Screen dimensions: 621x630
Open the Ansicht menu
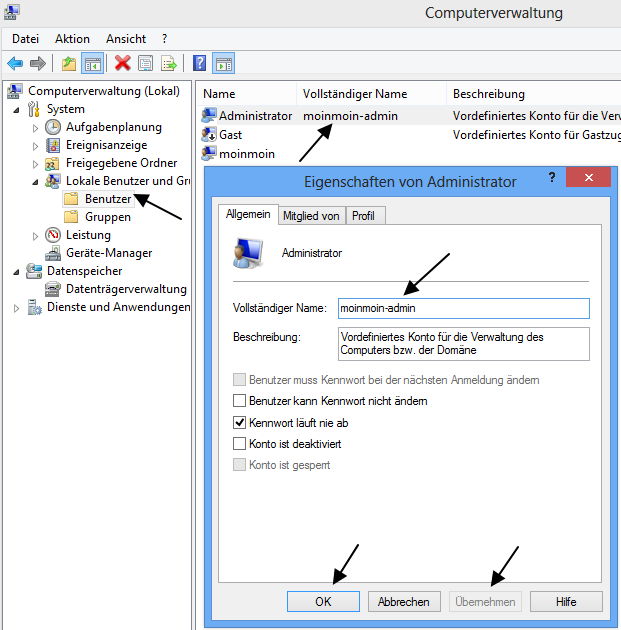point(126,39)
